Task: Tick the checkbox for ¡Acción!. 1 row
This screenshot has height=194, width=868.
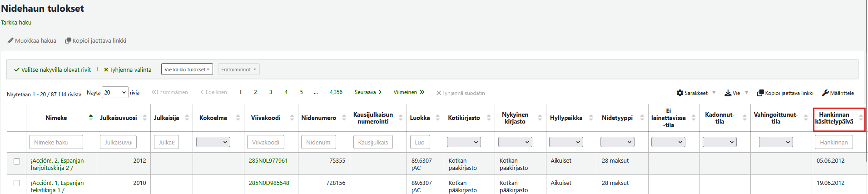Action: [17, 183]
